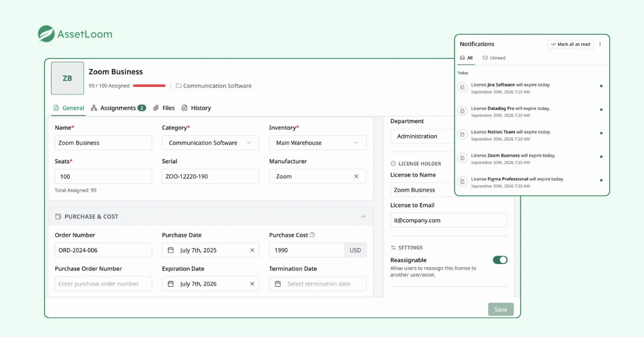The image size is (644, 337).
Task: Select the Unread notifications tab
Action: 494,58
